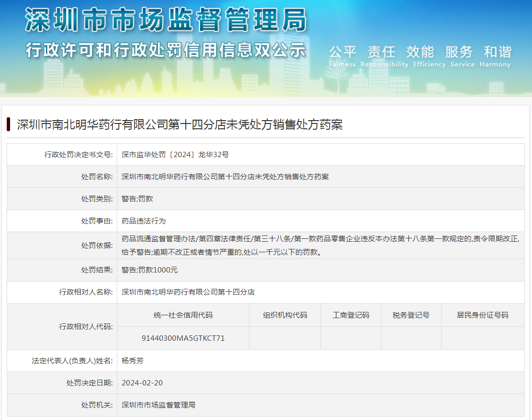Select the 处罚名称 value cell text
532x420 pixels.
coord(225,177)
